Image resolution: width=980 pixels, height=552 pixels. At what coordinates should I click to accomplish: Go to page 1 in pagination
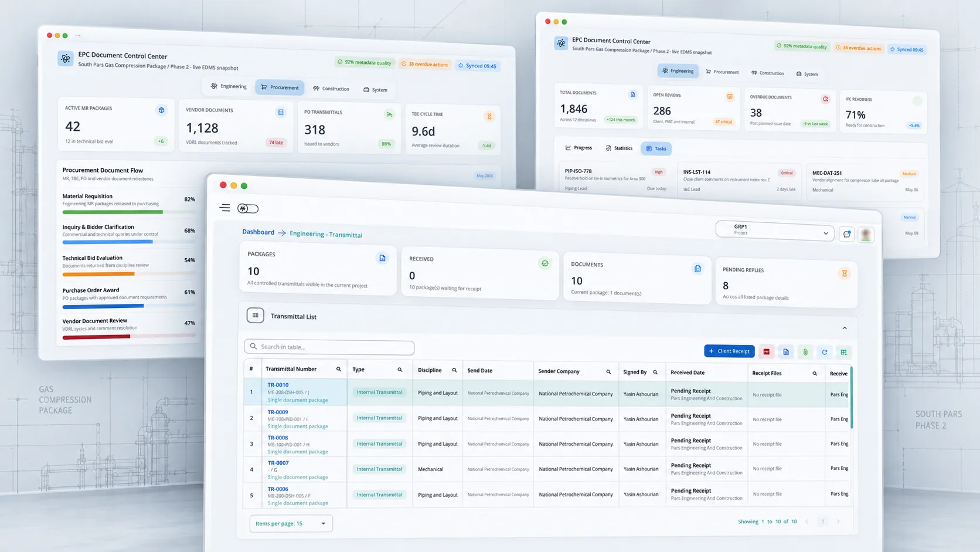tap(823, 521)
